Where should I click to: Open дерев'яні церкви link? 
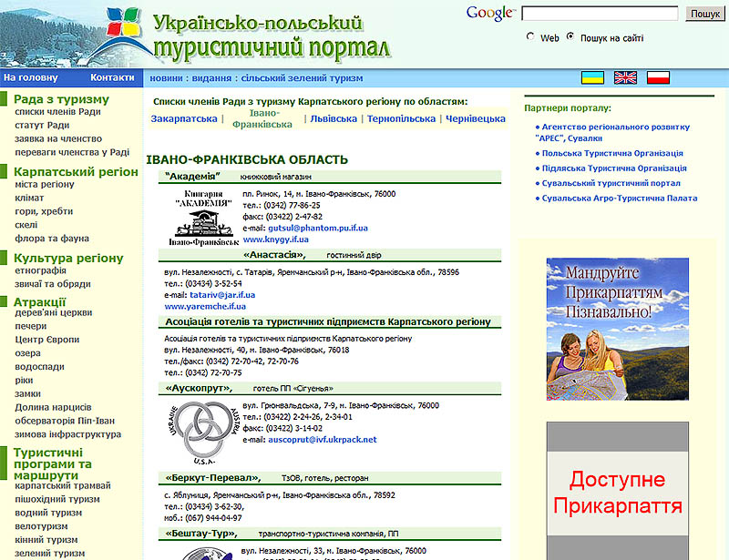pos(54,312)
